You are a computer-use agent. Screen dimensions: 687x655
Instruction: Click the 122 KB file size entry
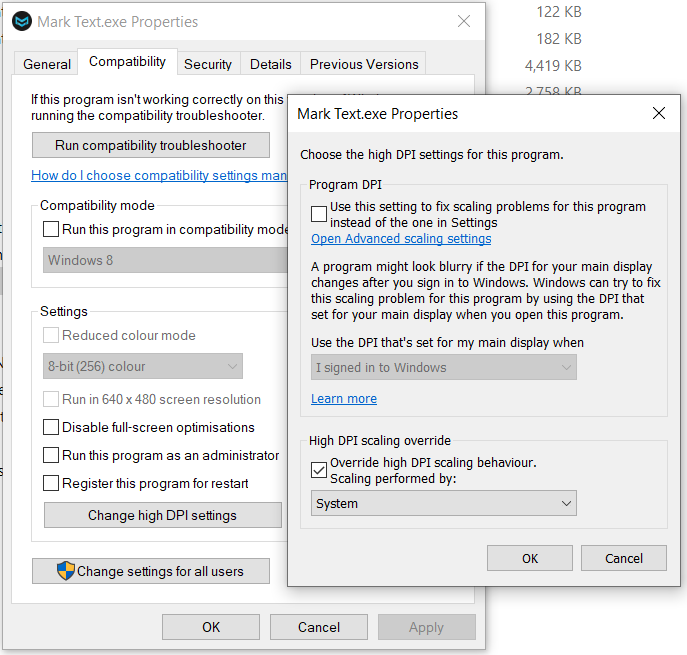click(x=559, y=12)
